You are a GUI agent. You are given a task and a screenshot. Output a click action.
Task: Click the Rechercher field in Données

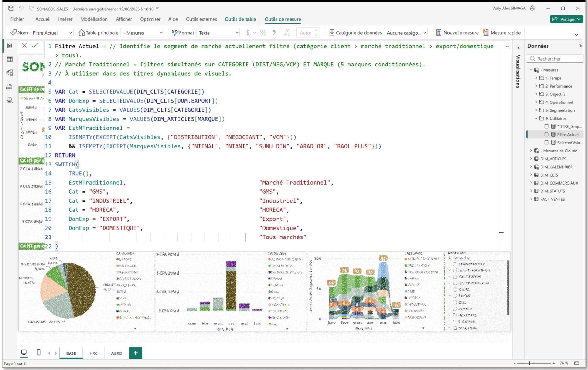point(555,58)
